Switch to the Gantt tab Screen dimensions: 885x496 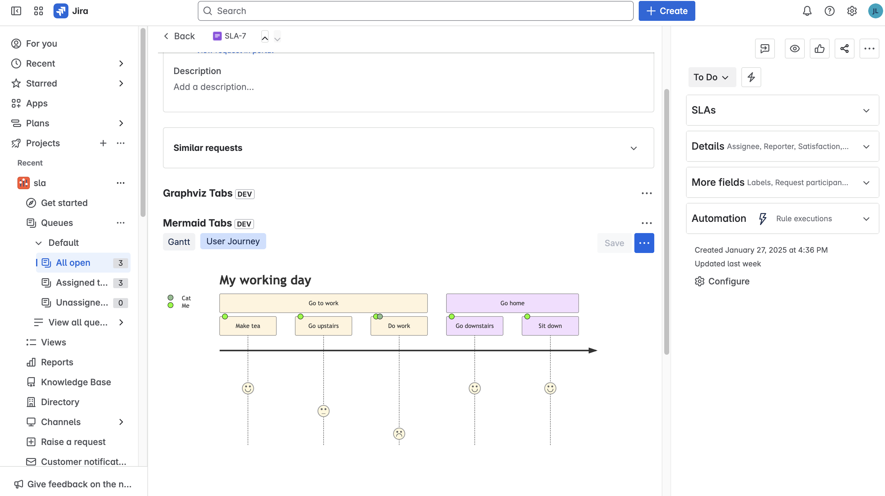pos(179,241)
